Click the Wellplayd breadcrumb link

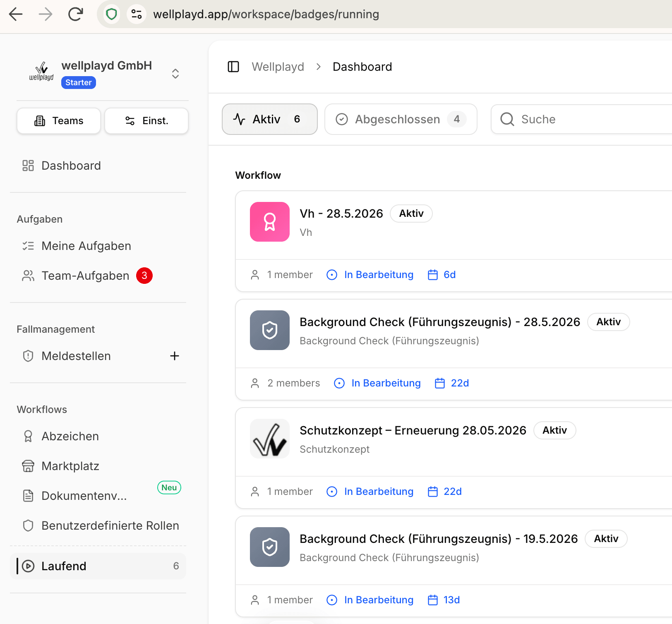(278, 67)
